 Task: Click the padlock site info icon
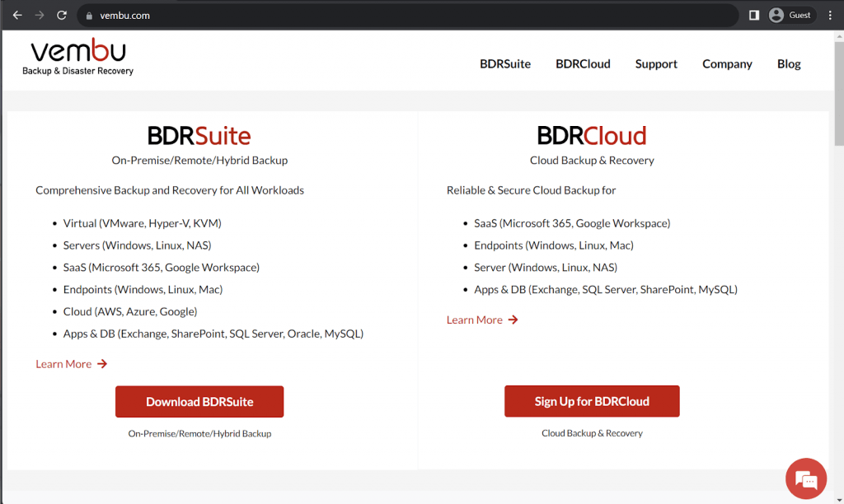pyautogui.click(x=91, y=16)
